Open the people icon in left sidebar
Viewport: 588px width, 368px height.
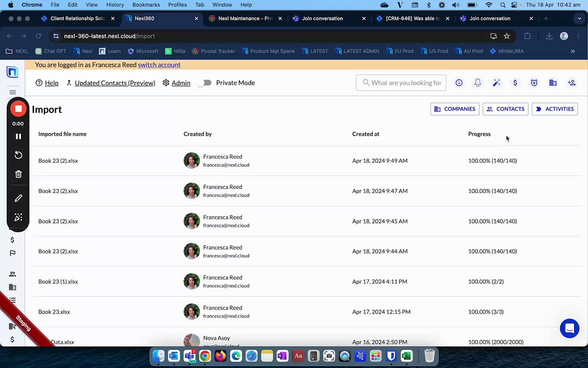[12, 274]
